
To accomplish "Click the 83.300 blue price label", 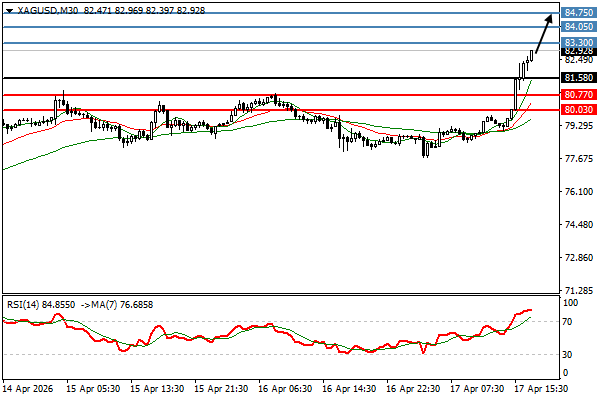I will click(579, 44).
